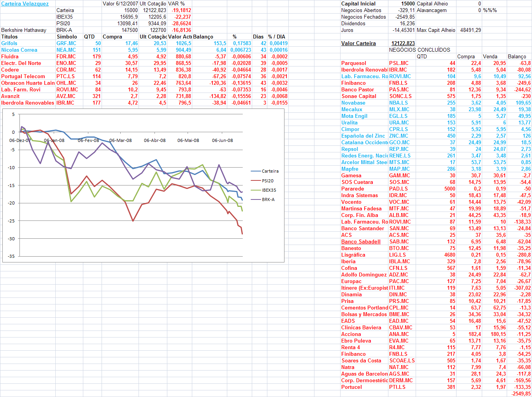Select the Dividendos label cell
The image size is (532, 397).
[x=353, y=24]
